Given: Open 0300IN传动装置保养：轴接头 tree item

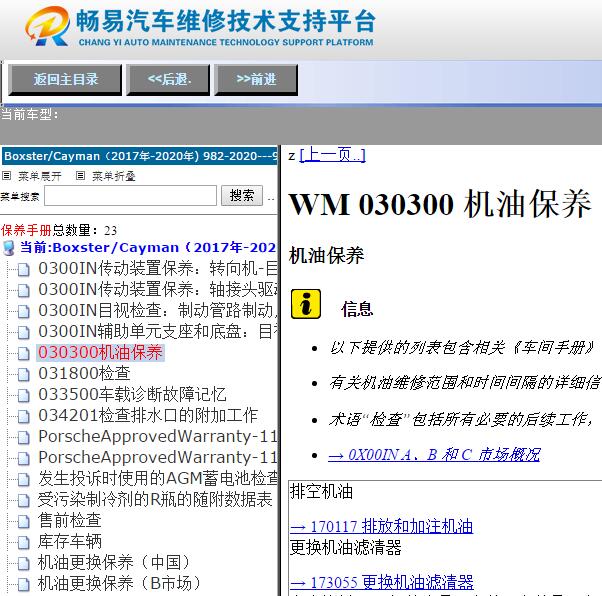Looking at the screenshot, I should [158, 289].
